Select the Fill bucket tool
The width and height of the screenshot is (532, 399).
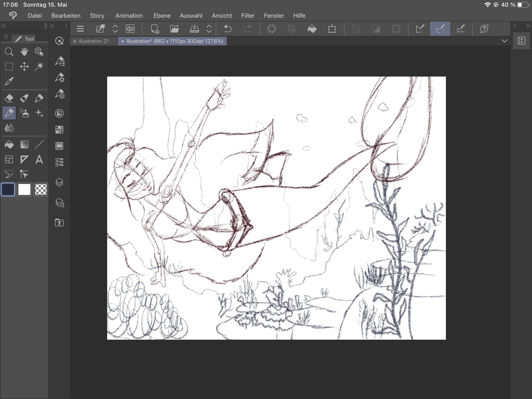[x=9, y=145]
